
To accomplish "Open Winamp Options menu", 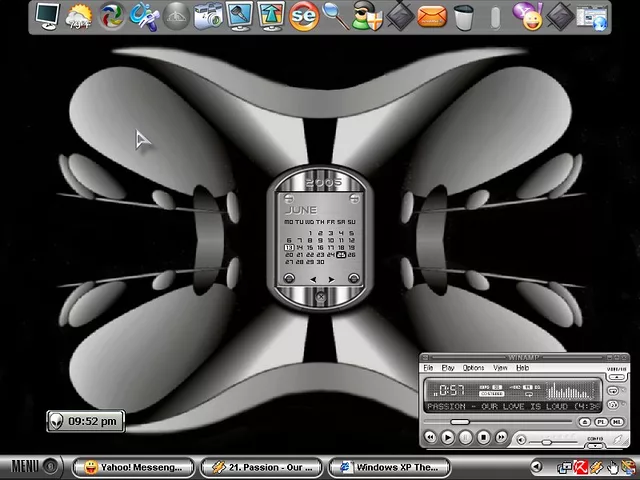I will [473, 368].
